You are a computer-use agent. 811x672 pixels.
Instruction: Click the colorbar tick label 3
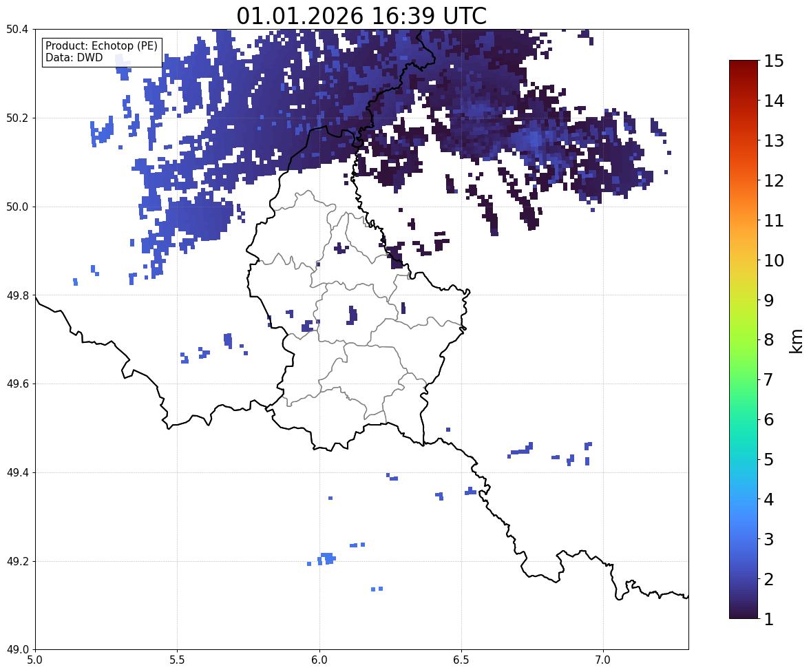[769, 539]
